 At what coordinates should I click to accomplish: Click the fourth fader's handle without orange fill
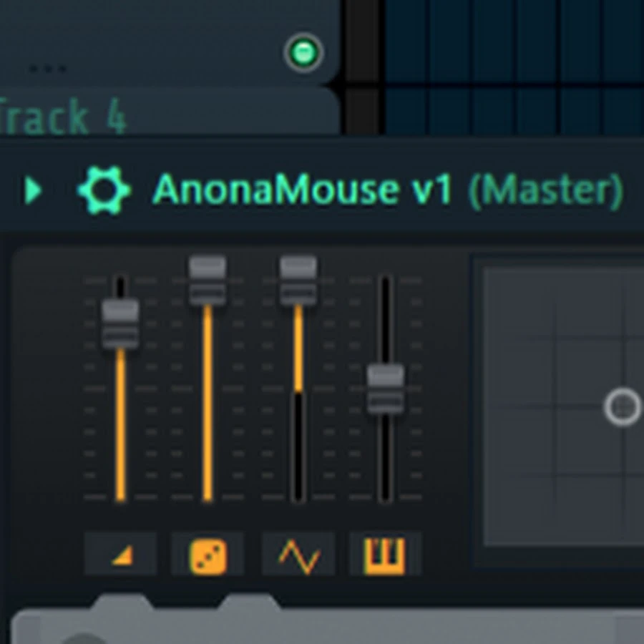point(385,389)
